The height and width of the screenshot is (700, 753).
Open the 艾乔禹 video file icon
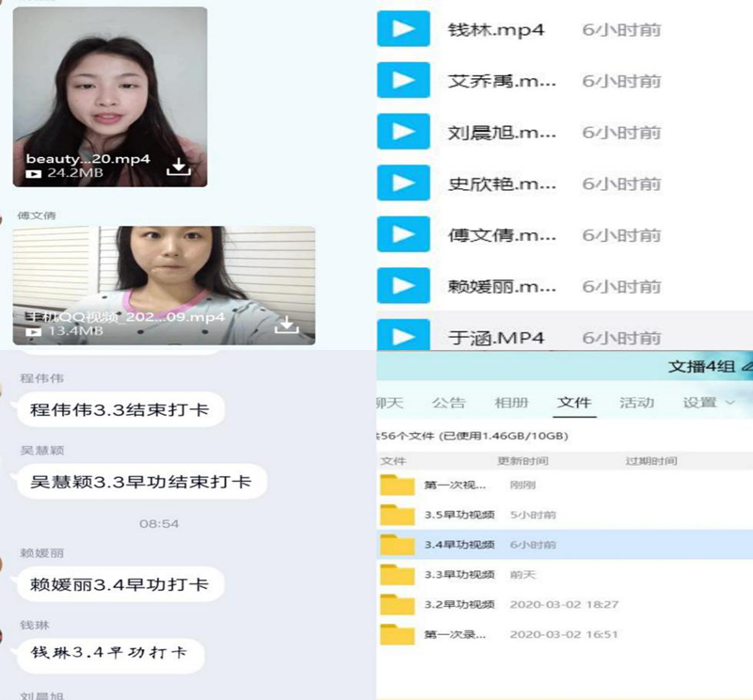pyautogui.click(x=404, y=80)
